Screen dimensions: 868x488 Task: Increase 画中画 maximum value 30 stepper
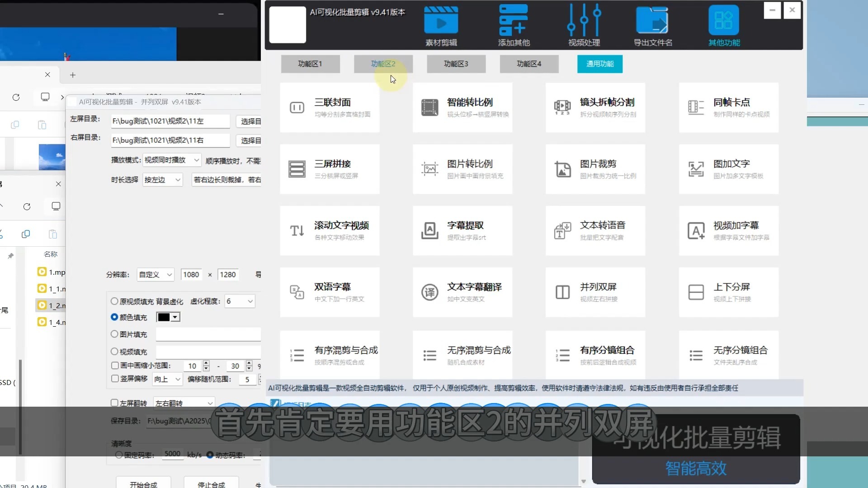[x=249, y=363]
